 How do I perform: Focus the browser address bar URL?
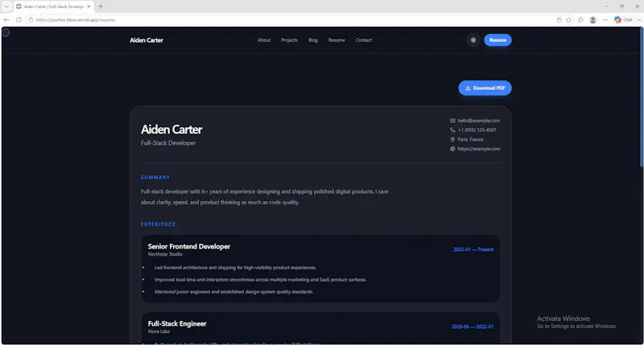76,19
